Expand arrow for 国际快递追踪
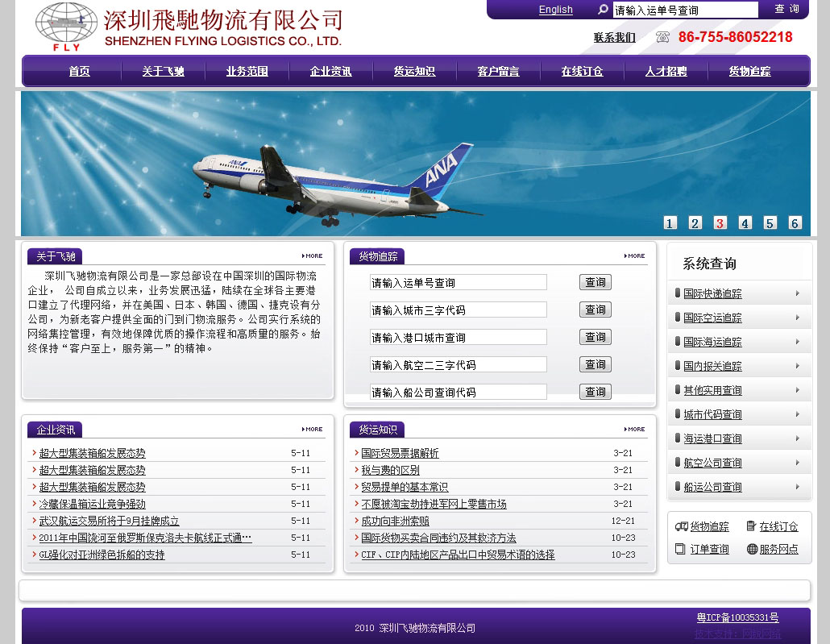Image resolution: width=830 pixels, height=644 pixels. pyautogui.click(x=797, y=293)
